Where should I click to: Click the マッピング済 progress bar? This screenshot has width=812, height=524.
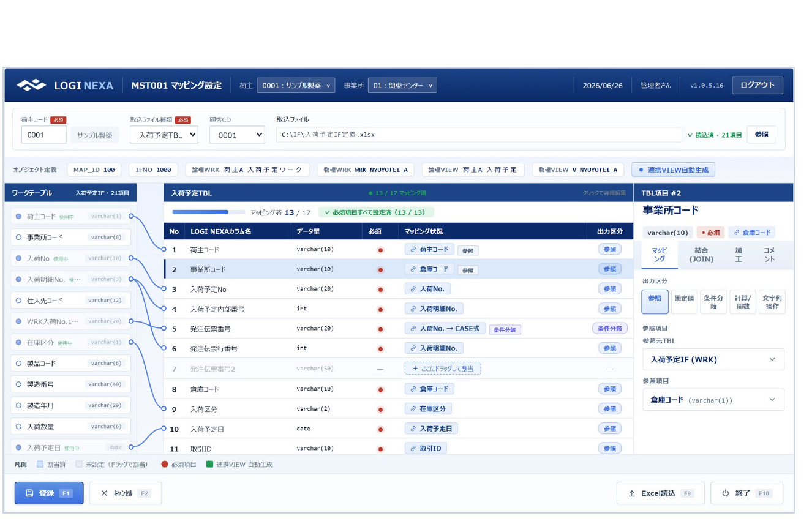pos(209,212)
